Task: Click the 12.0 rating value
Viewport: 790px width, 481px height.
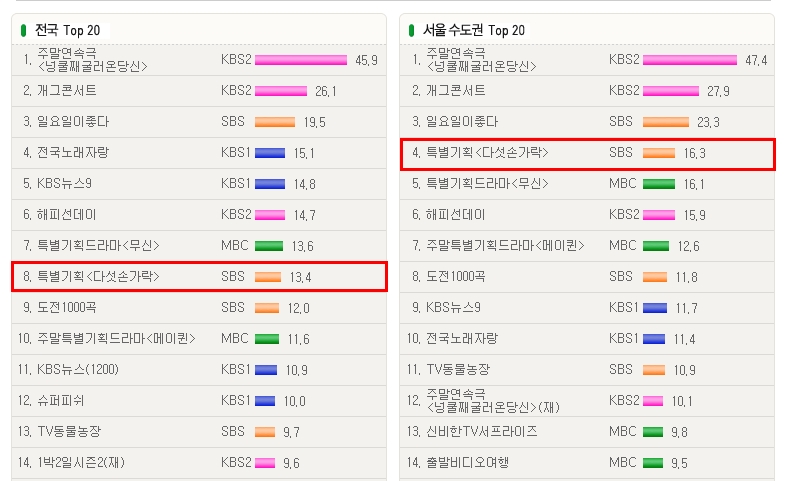Action: click(298, 308)
